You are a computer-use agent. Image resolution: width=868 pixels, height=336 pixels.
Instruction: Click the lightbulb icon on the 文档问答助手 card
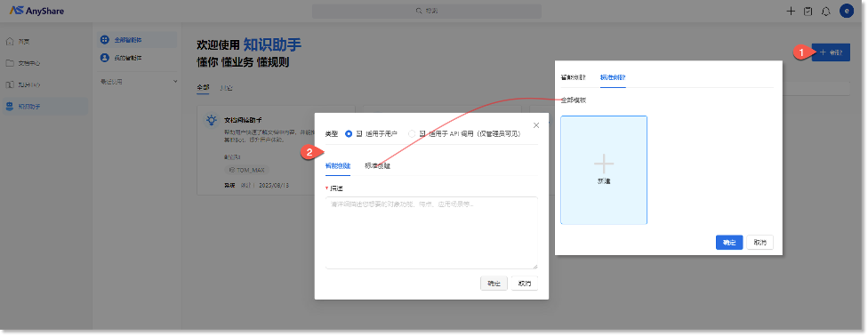211,120
